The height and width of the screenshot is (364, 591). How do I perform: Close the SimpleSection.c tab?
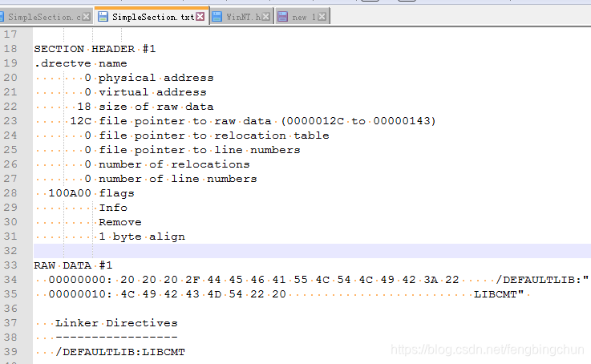point(86,17)
